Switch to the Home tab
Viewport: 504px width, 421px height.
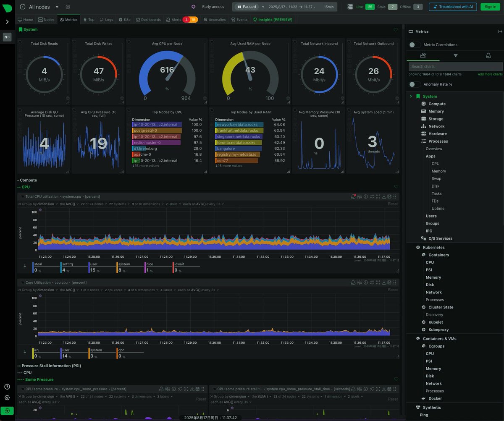click(x=26, y=20)
